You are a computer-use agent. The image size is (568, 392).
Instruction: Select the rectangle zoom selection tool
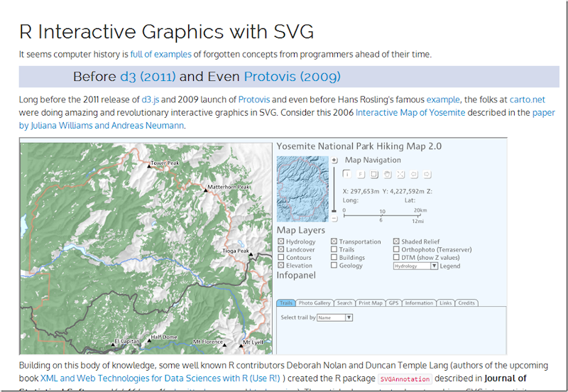(374, 174)
